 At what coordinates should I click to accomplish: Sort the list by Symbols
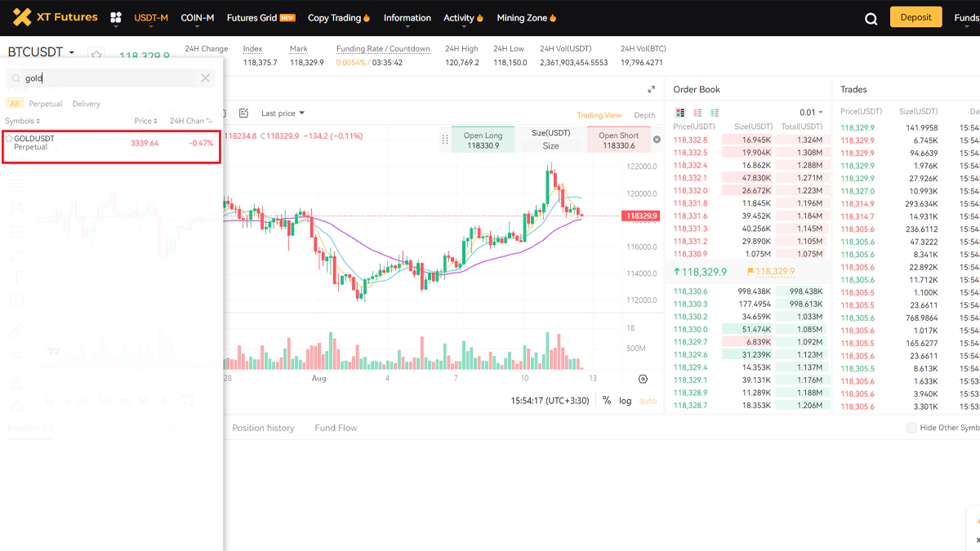[23, 121]
